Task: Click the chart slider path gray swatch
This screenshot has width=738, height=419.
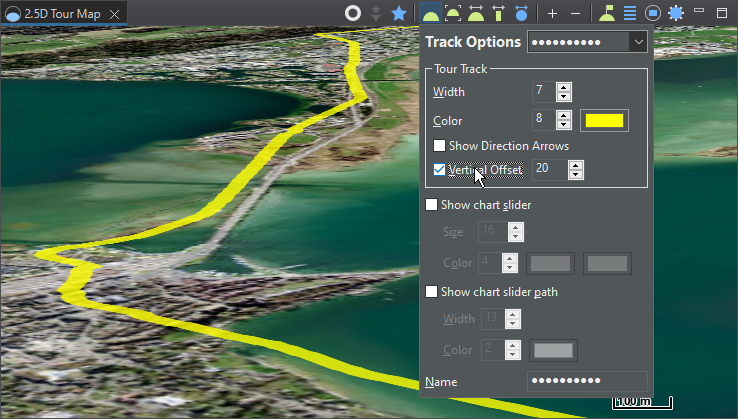Action: pyautogui.click(x=554, y=350)
